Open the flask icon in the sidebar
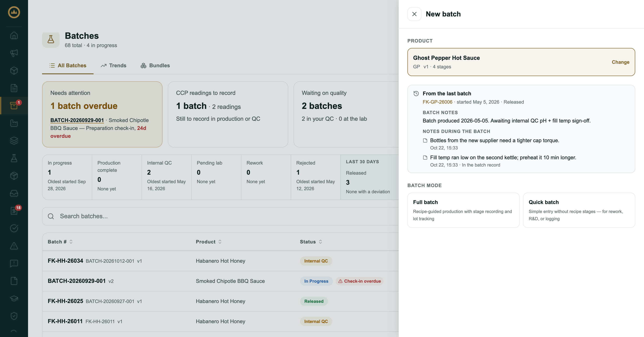The width and height of the screenshot is (644, 337). coord(14,158)
